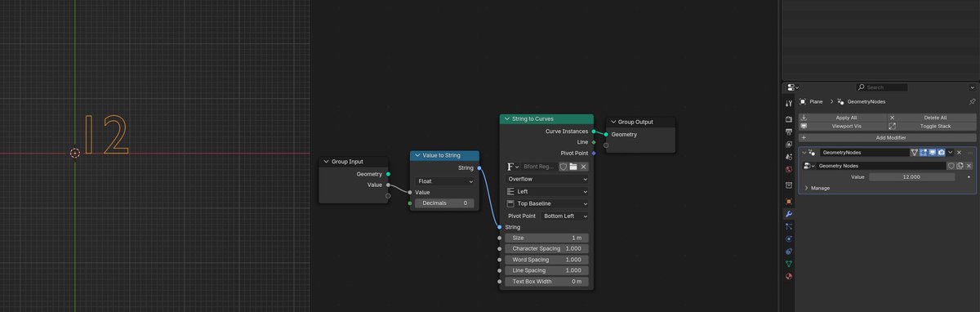Pin the properties editor context
This screenshot has width=980, height=312.
click(x=972, y=101)
